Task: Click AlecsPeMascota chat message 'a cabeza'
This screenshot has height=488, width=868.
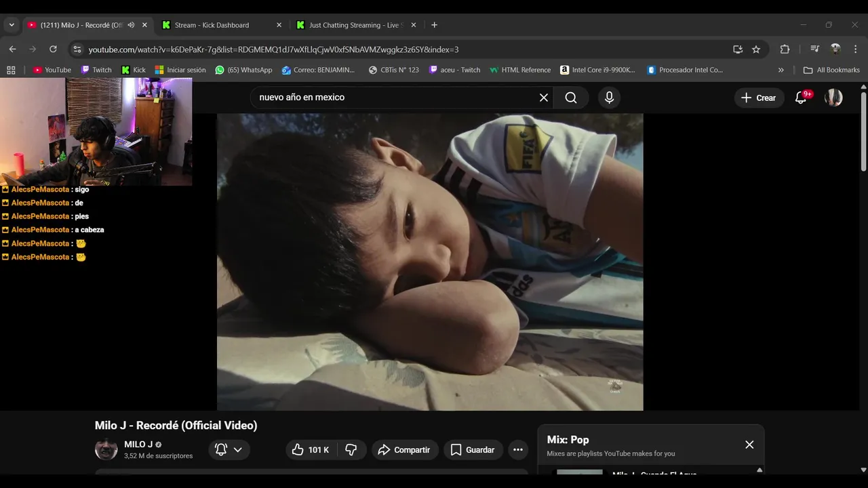Action: click(x=53, y=230)
